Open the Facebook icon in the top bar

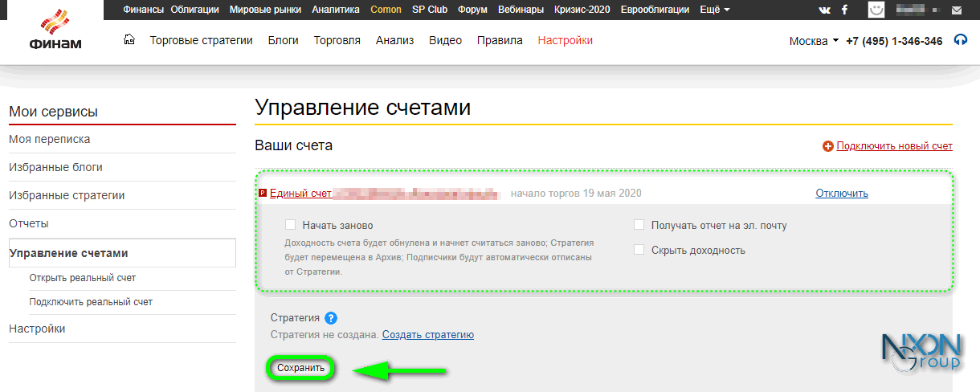point(844,10)
